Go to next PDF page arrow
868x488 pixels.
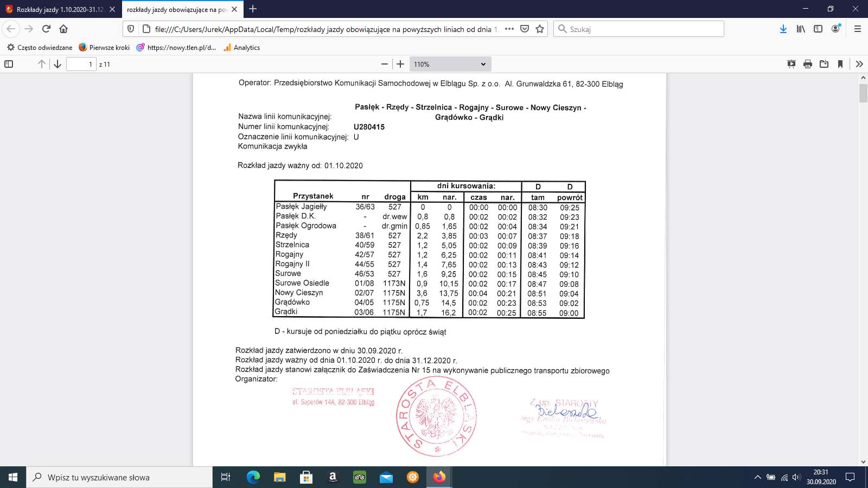(57, 64)
